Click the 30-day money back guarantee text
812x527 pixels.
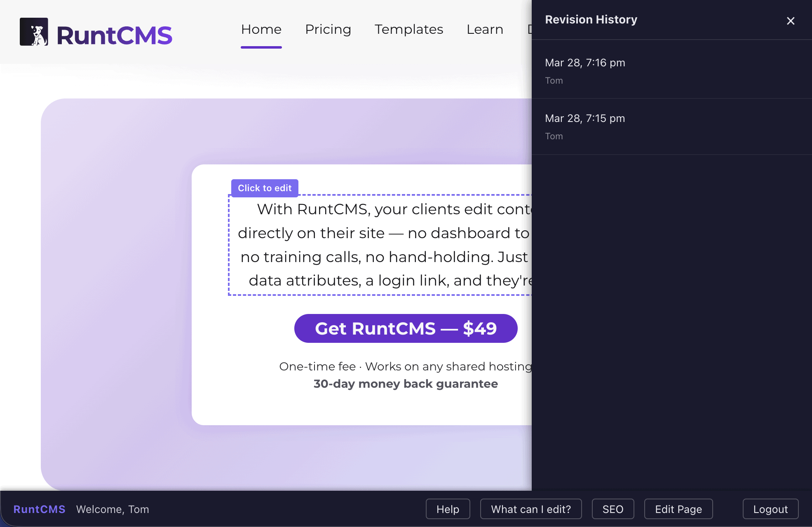click(x=405, y=384)
